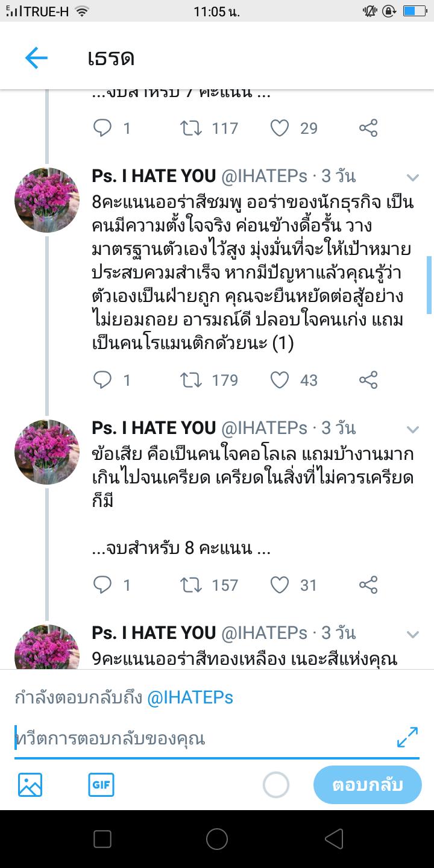Retweet the tweet with 179 retweets
This screenshot has width=434, height=868.
[x=192, y=380]
